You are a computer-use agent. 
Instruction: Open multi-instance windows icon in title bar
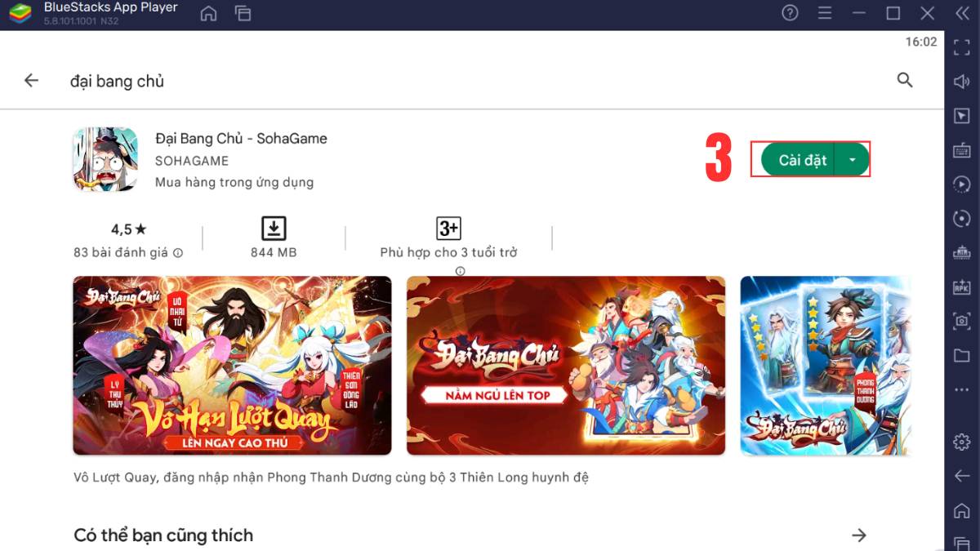pos(243,14)
